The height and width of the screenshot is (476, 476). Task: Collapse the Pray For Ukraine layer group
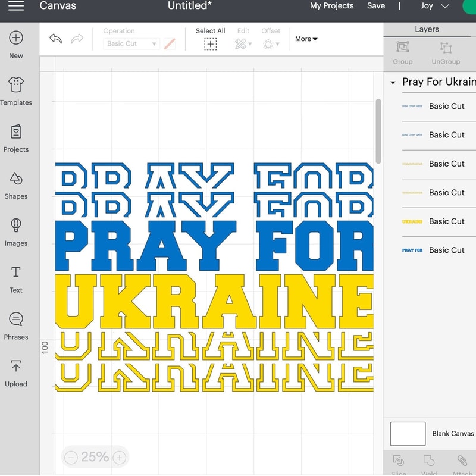(392, 82)
